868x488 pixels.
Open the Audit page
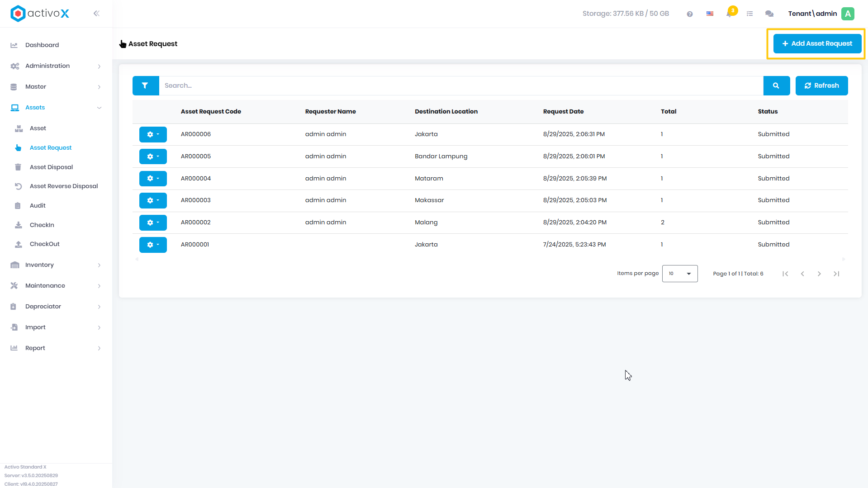click(38, 206)
